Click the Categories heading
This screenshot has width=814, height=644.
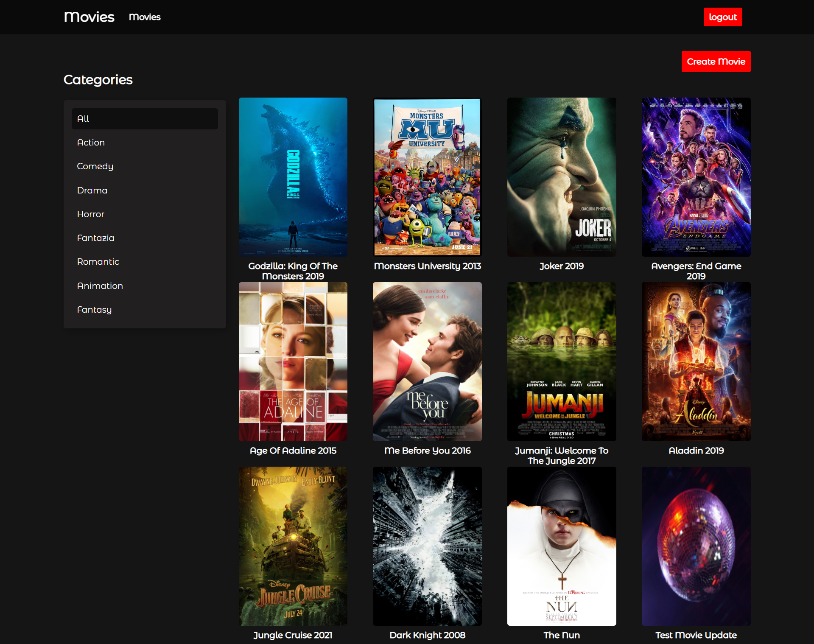[98, 80]
